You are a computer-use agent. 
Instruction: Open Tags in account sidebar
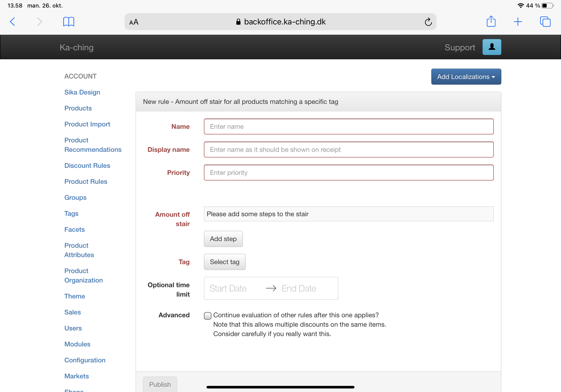tap(71, 213)
